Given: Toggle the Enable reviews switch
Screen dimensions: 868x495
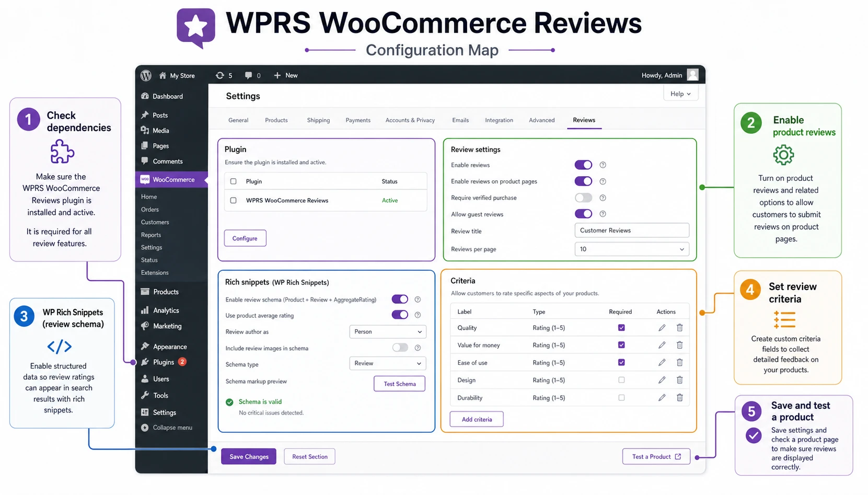Looking at the screenshot, I should [583, 165].
